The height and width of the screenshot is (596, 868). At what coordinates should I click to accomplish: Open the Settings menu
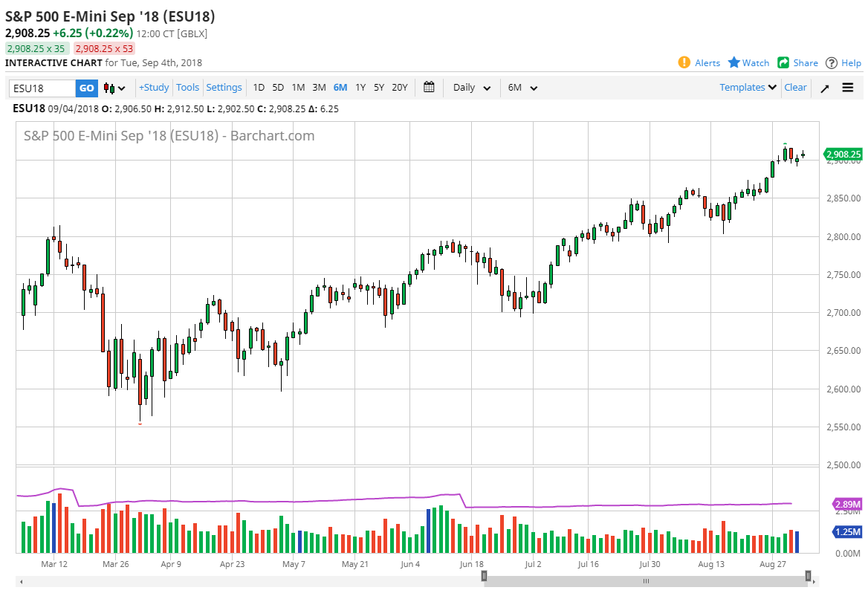224,87
